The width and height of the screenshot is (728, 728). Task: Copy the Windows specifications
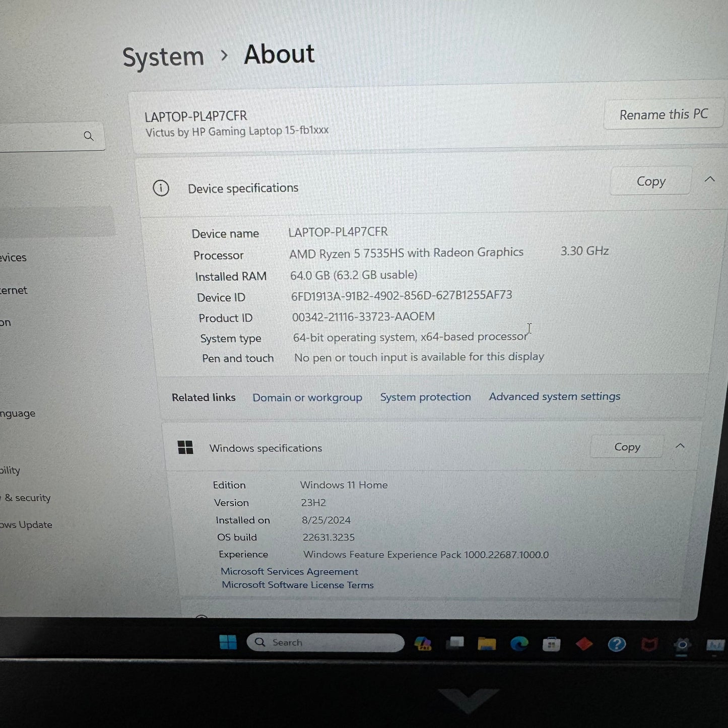[x=627, y=446]
